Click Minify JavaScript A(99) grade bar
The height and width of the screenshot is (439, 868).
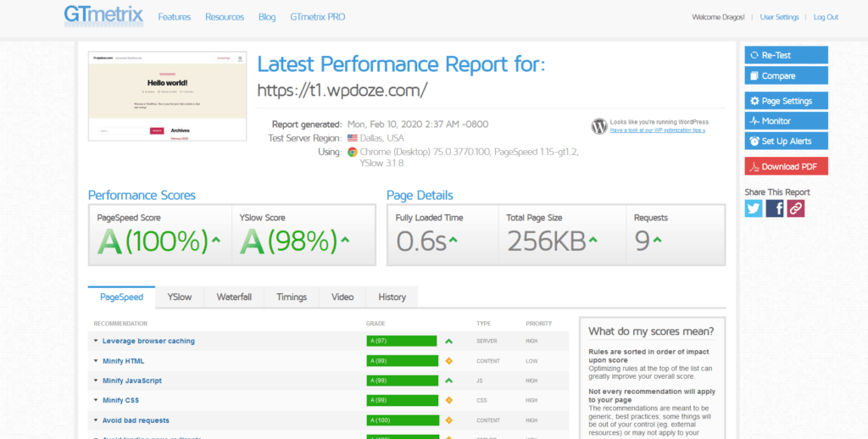(402, 381)
